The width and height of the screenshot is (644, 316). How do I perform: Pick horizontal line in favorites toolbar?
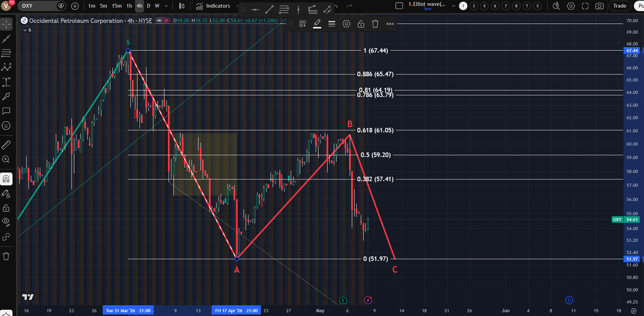pyautogui.click(x=255, y=10)
